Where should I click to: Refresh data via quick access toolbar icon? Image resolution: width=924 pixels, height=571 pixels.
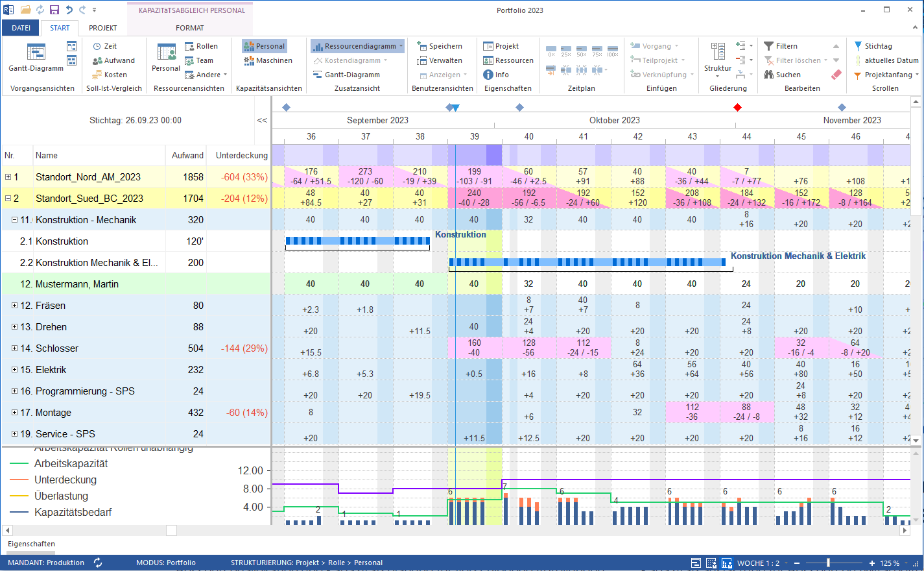pos(40,10)
